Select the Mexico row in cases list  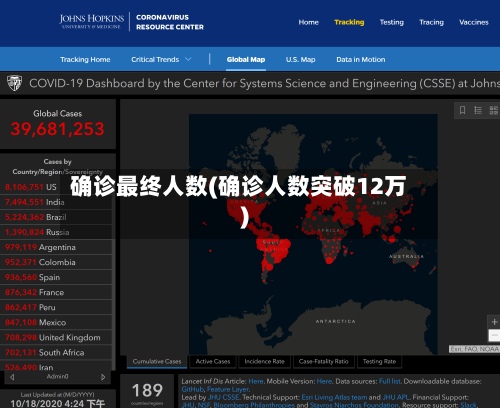point(56,322)
